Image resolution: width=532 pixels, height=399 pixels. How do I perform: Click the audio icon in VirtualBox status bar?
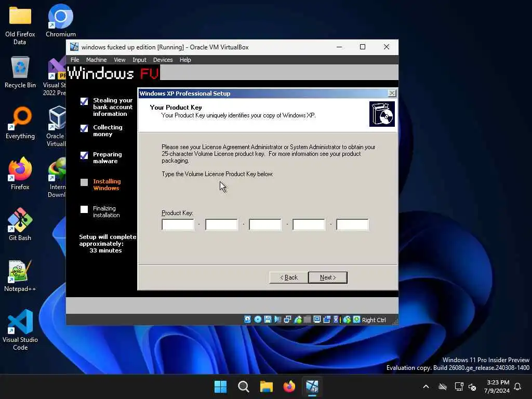[x=277, y=320]
